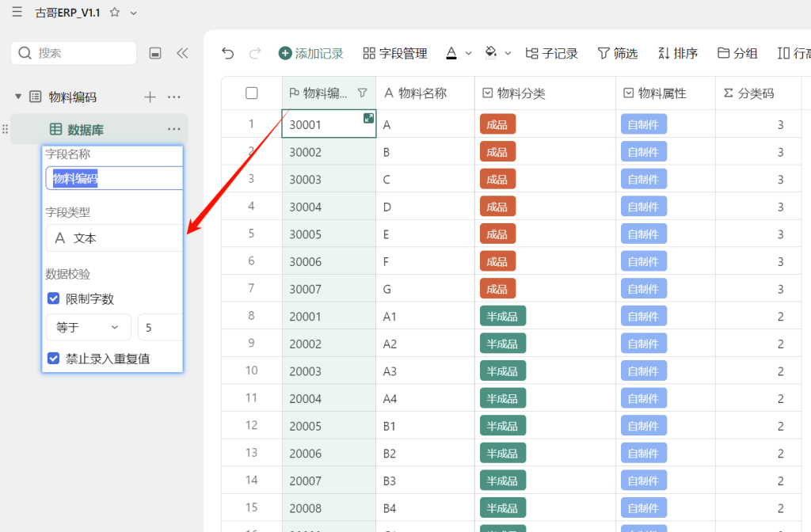Expand the font color dropdown arrow
The image size is (811, 532).
[469, 53]
